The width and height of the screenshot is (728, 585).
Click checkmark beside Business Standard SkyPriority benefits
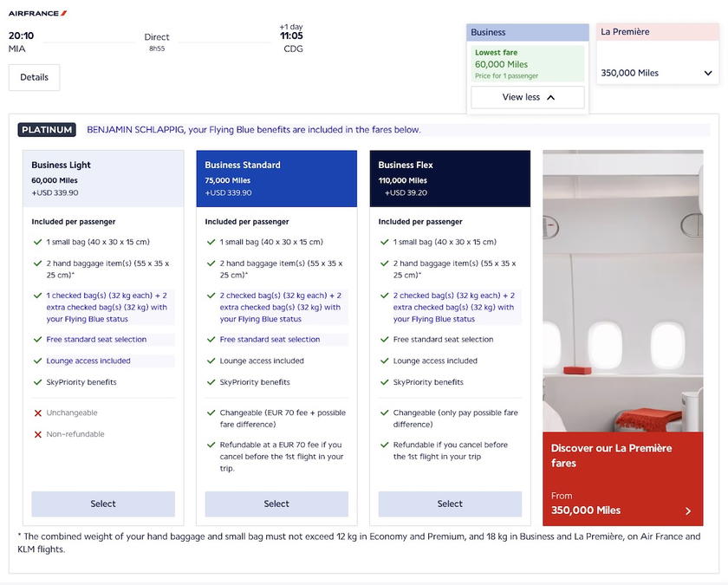[x=211, y=382]
